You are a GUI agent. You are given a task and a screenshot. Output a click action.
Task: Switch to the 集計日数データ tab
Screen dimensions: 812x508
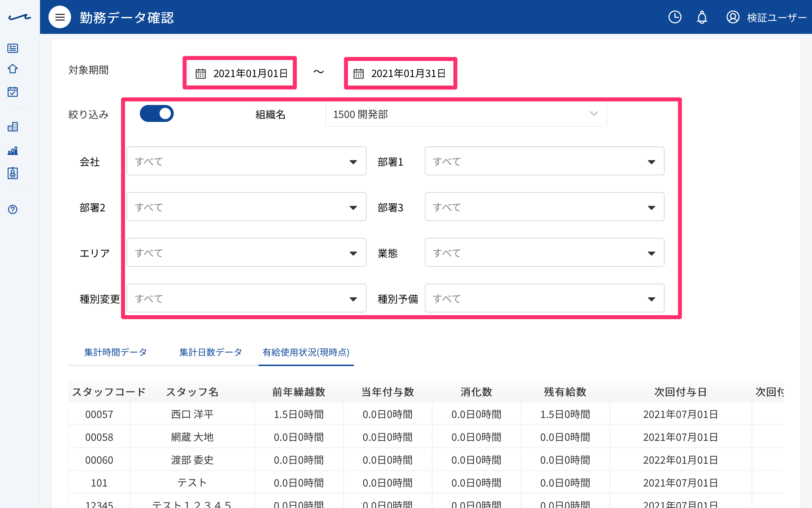point(211,352)
